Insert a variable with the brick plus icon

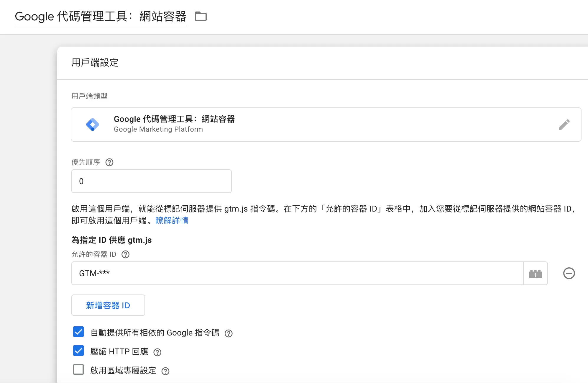pos(536,274)
